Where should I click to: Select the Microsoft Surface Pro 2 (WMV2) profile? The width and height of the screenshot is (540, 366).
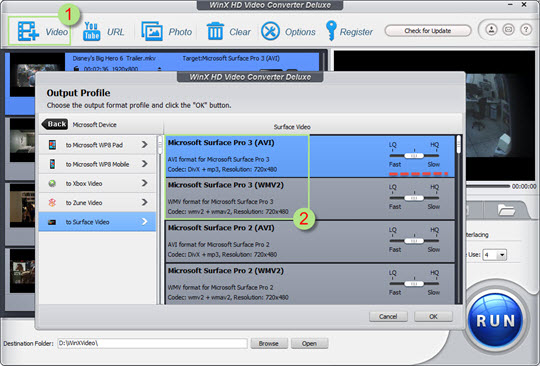pos(310,284)
